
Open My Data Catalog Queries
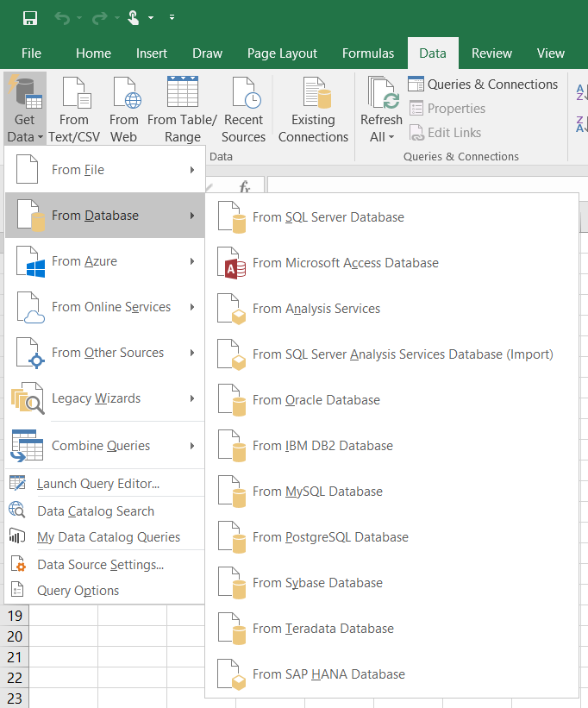(x=104, y=537)
